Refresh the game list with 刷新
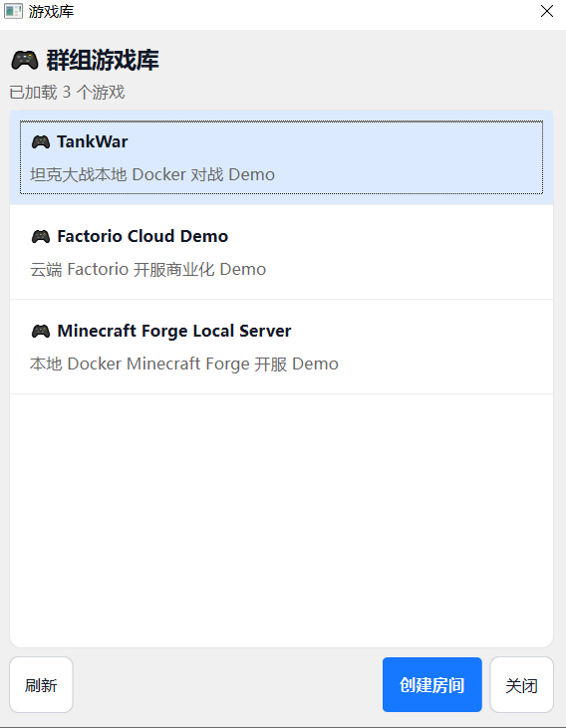Image resolution: width=566 pixels, height=728 pixels. pos(41,685)
